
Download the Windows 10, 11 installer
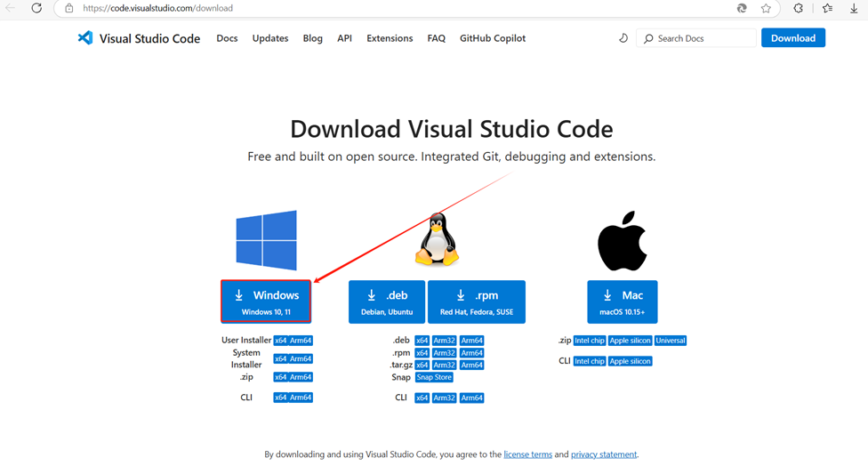tap(266, 301)
